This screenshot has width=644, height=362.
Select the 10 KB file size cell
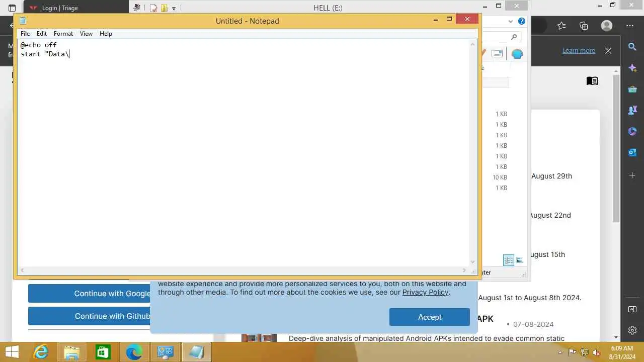pyautogui.click(x=500, y=177)
